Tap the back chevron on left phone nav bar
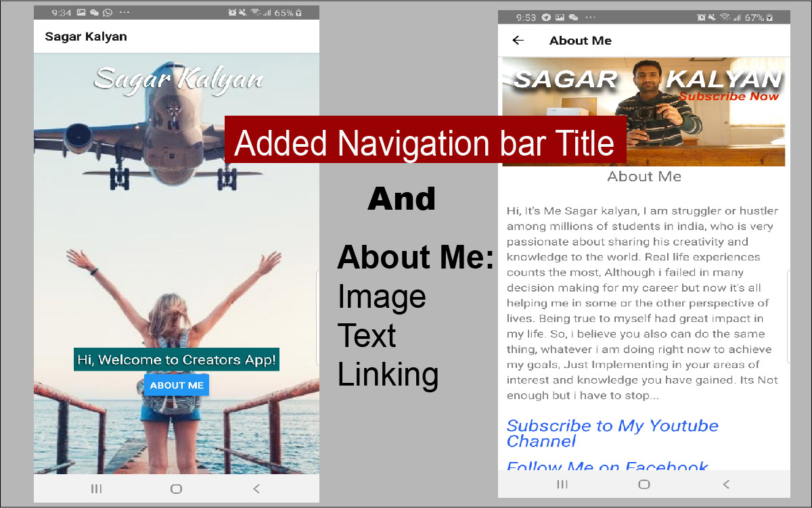This screenshot has height=508, width=812. [256, 489]
